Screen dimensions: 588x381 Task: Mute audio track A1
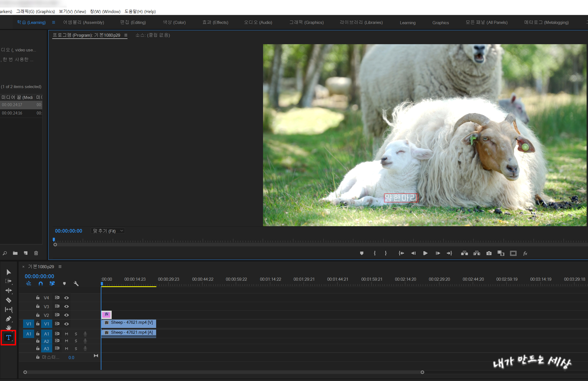click(x=66, y=334)
